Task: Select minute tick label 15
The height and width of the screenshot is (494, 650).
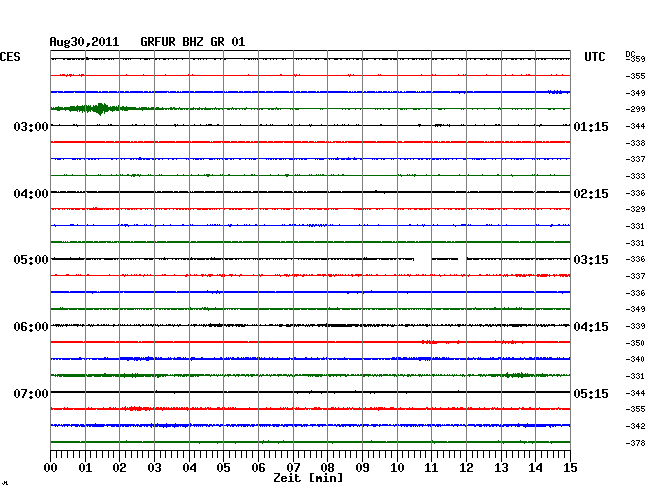Action: (570, 467)
